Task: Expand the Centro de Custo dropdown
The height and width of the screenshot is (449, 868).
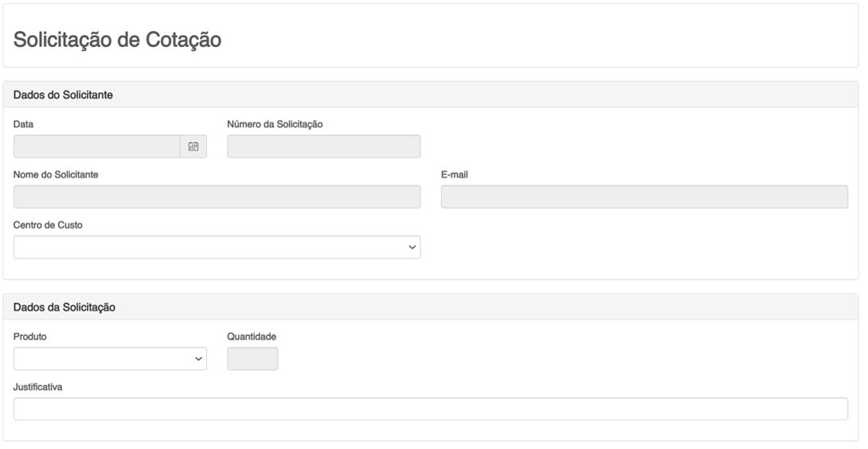Action: tap(217, 247)
